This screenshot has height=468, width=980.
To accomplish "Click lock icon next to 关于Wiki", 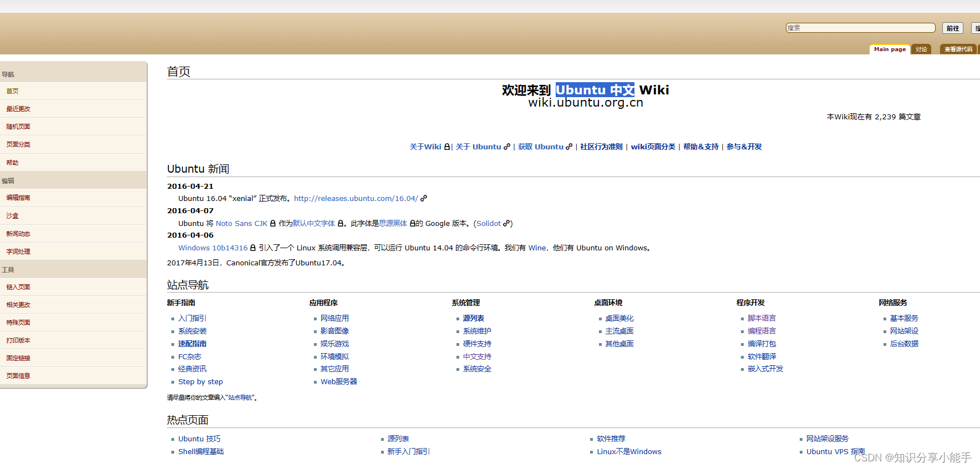I will [446, 147].
